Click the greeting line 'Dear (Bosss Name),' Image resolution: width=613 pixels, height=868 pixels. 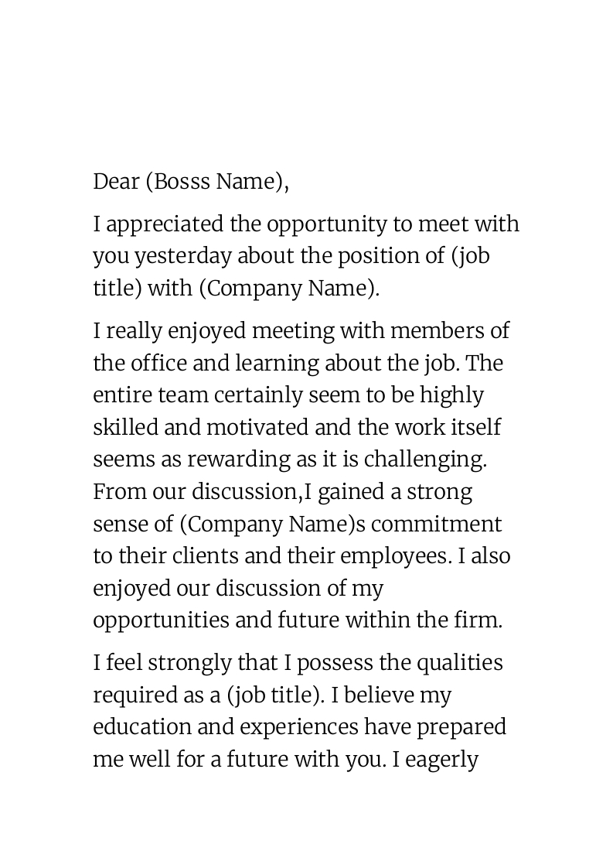click(x=191, y=182)
